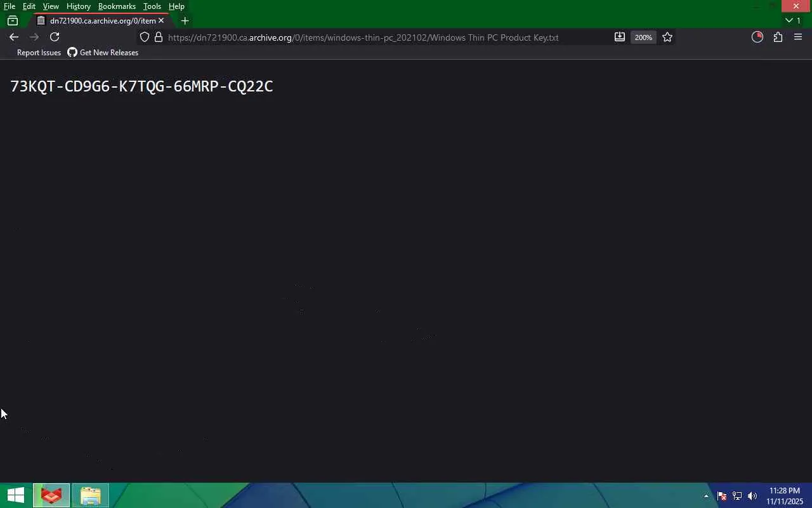Open the Edit menu
The width and height of the screenshot is (812, 508).
(29, 6)
